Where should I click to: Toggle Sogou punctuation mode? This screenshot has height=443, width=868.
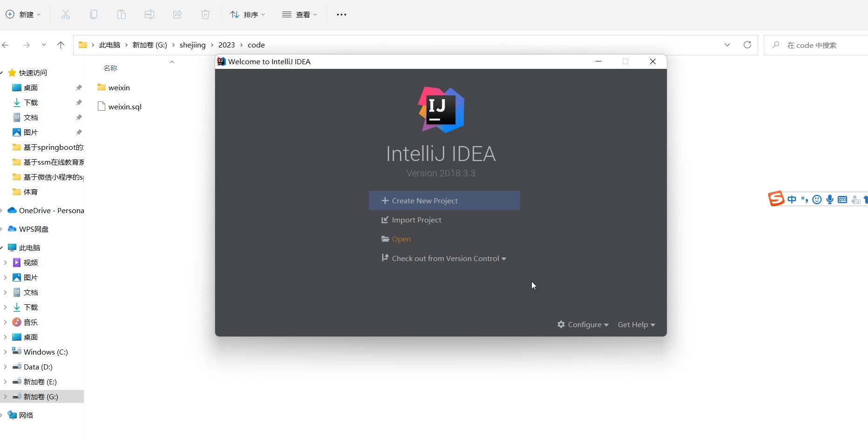pyautogui.click(x=804, y=200)
